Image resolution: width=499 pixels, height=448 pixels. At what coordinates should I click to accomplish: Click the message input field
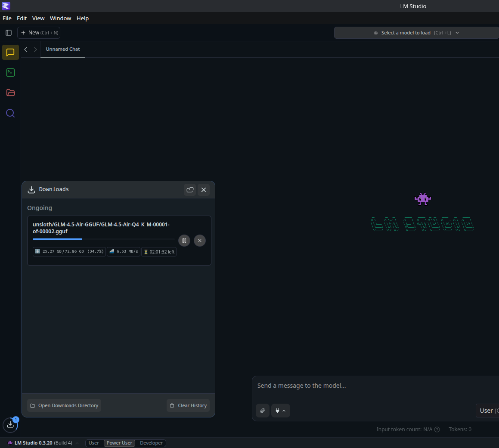coord(375,386)
